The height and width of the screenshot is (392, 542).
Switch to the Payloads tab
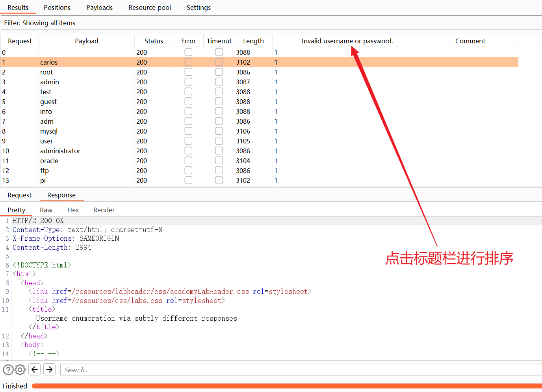tap(99, 7)
